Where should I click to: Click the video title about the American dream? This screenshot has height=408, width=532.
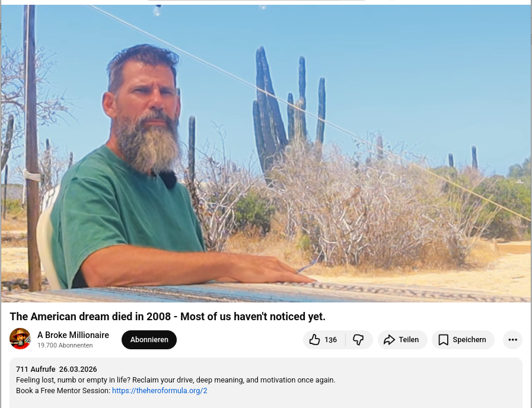coord(167,317)
